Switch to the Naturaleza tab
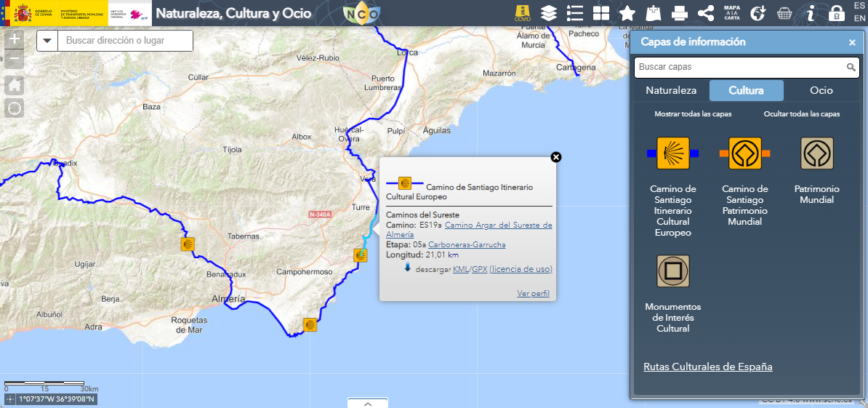The width and height of the screenshot is (868, 408). 671,90
